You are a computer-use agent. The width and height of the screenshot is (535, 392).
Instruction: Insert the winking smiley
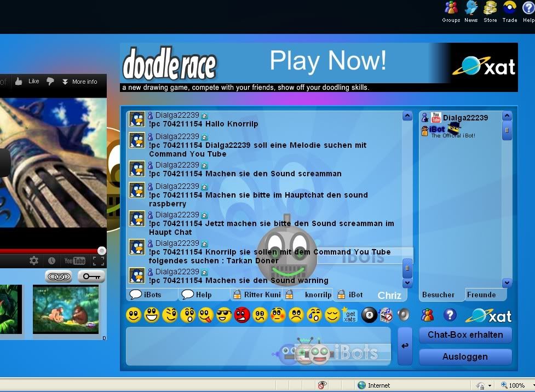pos(170,315)
